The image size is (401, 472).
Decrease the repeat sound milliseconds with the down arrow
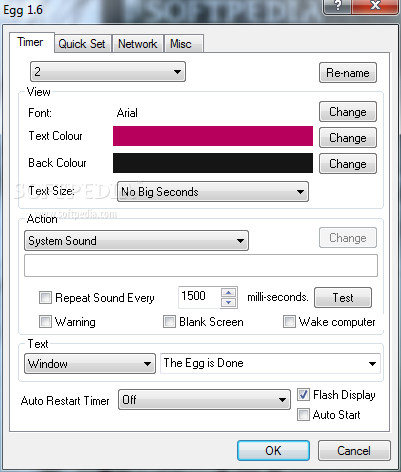point(228,302)
